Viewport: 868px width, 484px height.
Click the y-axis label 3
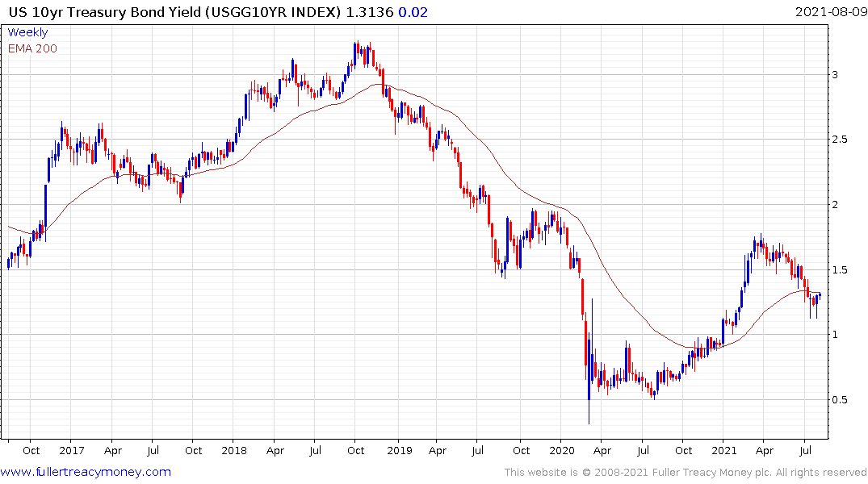tap(835, 75)
